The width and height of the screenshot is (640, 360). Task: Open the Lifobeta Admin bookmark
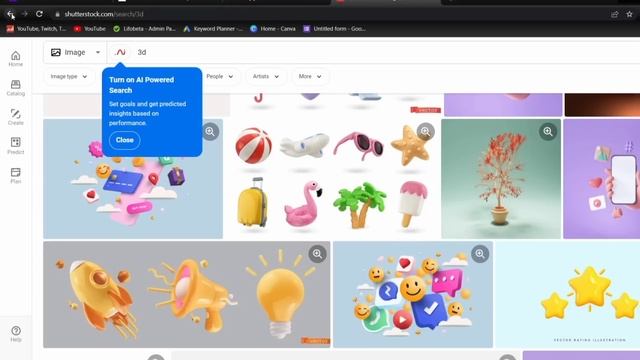coord(144,29)
